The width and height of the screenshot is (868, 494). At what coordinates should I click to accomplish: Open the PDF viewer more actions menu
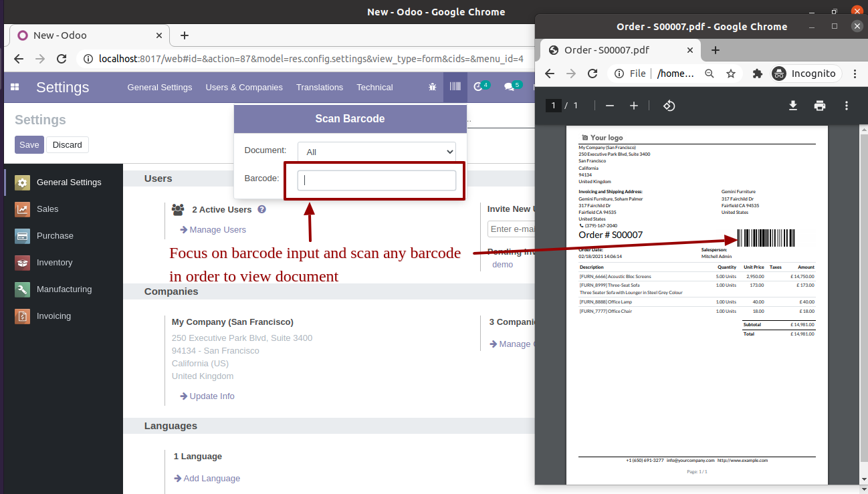(847, 106)
